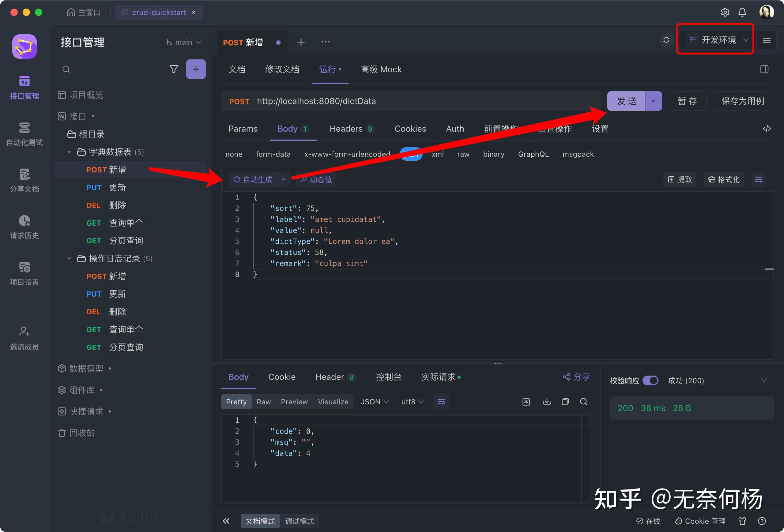Toggle the 校验响应 switch

(x=650, y=380)
